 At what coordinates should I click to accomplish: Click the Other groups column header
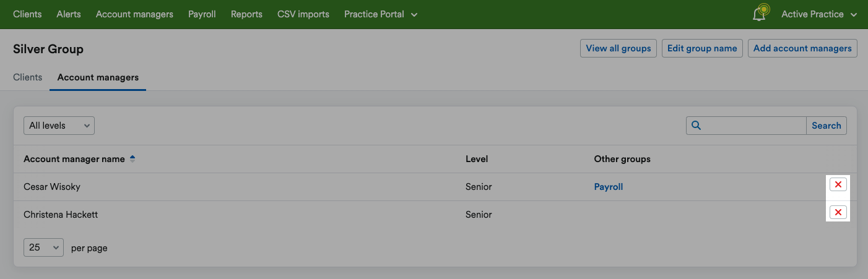[622, 159]
